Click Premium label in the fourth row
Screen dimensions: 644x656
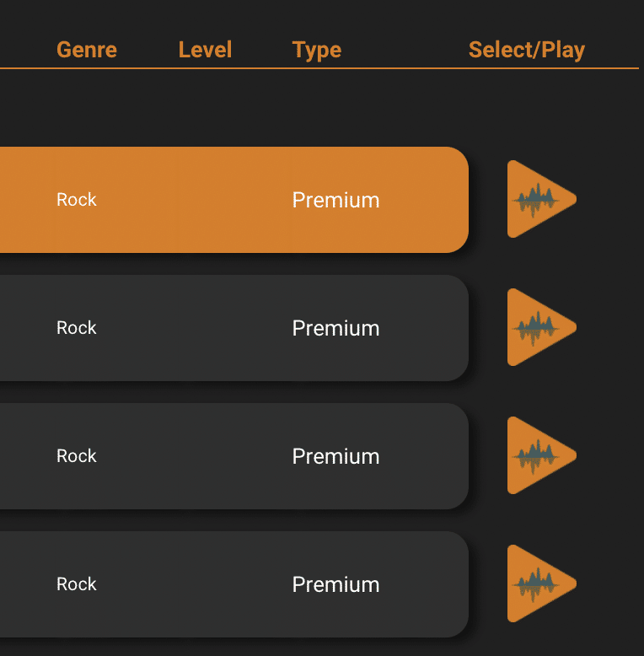tap(335, 584)
